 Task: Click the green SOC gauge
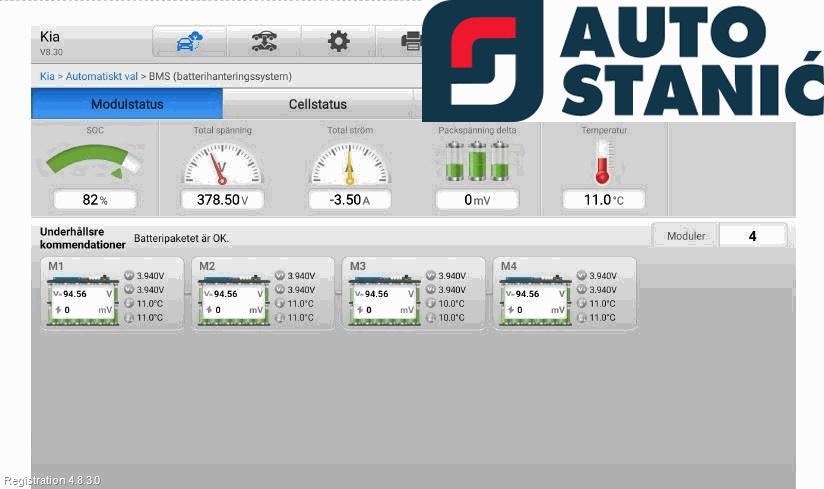pyautogui.click(x=94, y=162)
